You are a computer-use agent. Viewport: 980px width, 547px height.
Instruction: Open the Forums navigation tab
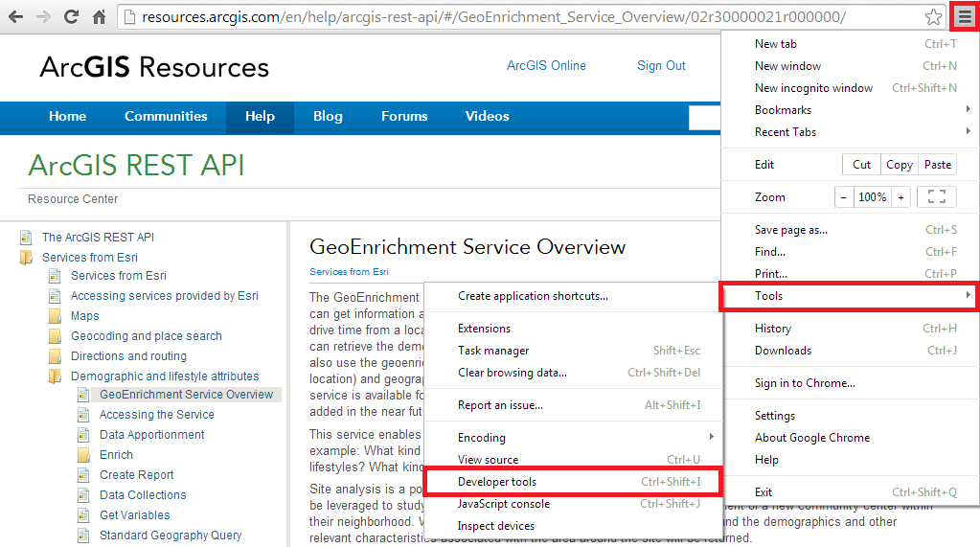pyautogui.click(x=404, y=116)
